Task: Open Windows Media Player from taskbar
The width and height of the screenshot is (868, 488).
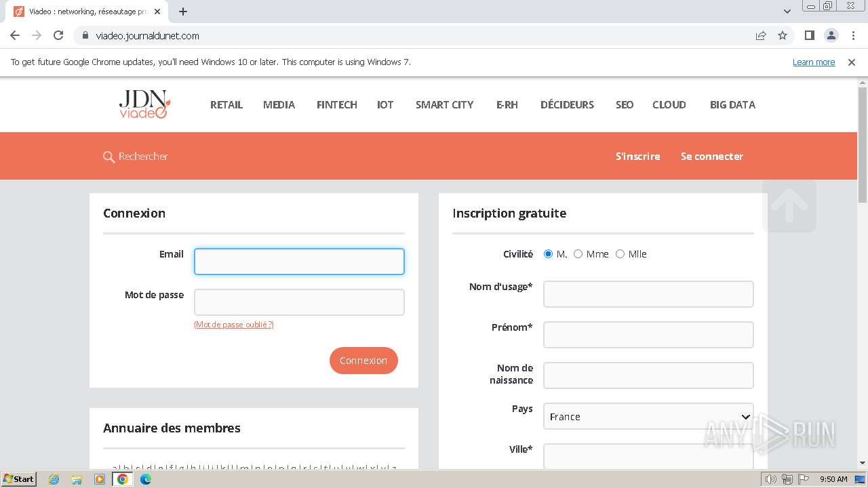Action: point(100,479)
